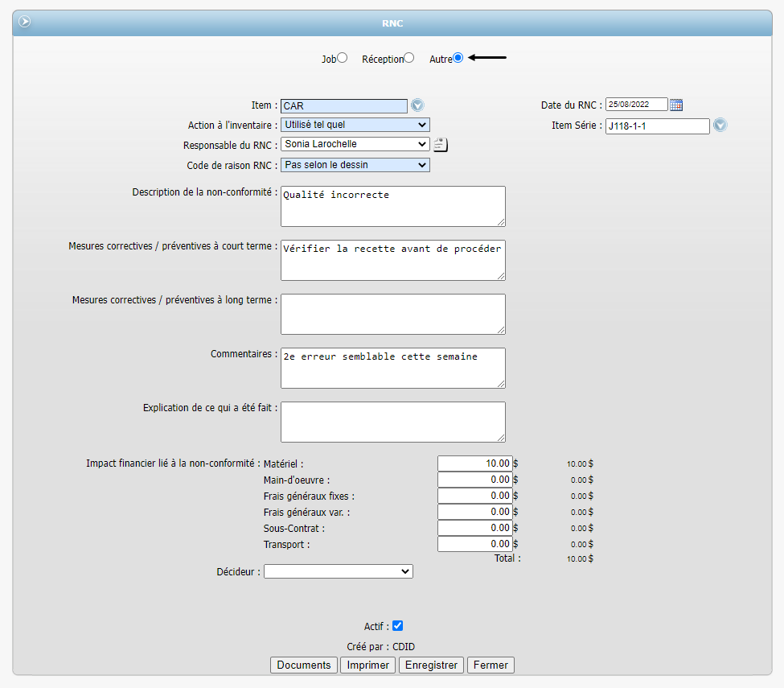Click the Imprimer button
The width and height of the screenshot is (784, 688).
coord(367,665)
